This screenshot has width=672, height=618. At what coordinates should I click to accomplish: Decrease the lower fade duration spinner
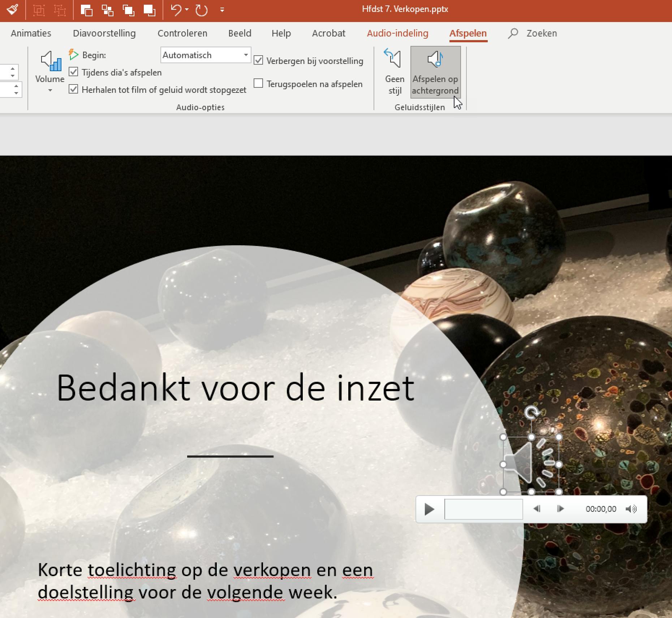click(16, 93)
